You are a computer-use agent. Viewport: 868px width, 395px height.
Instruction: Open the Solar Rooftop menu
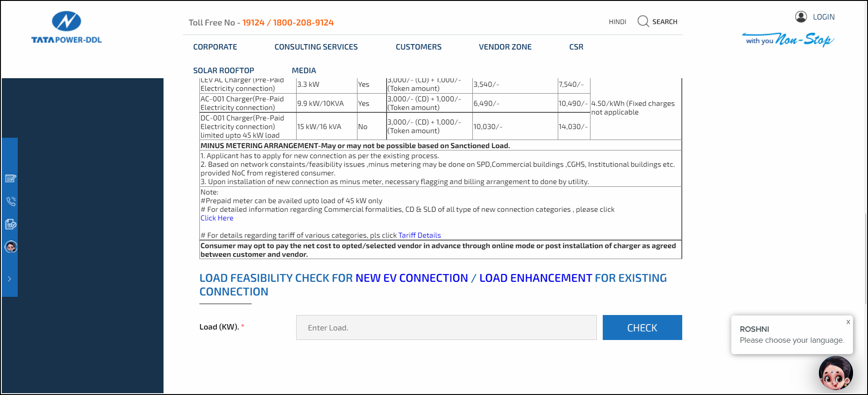[x=223, y=70]
